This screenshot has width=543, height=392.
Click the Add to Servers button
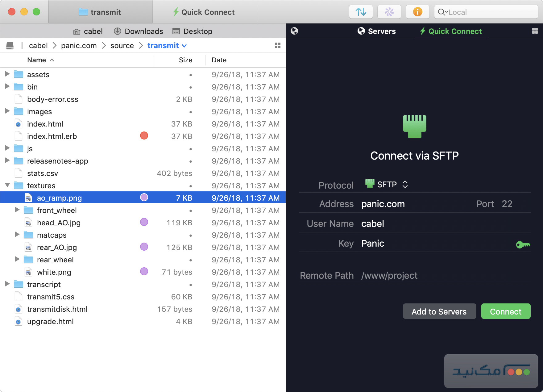coord(439,311)
